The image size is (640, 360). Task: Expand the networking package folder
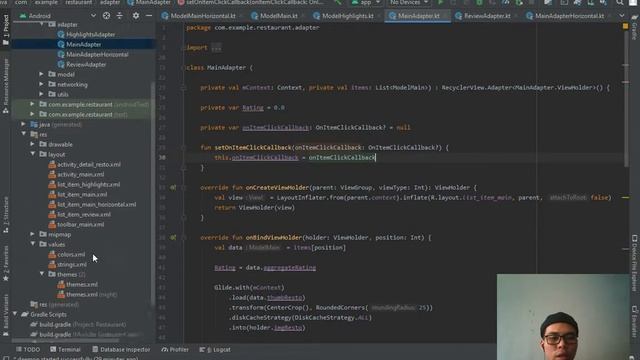tap(41, 84)
